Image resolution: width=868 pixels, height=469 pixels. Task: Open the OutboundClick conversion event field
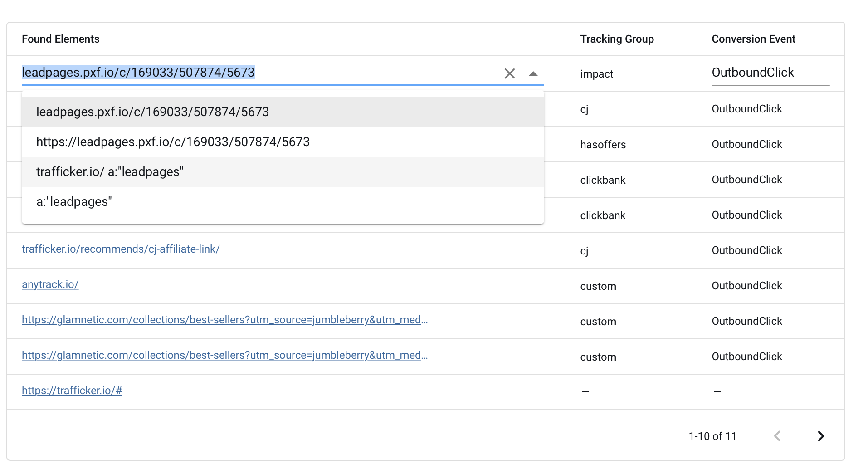[770, 73]
